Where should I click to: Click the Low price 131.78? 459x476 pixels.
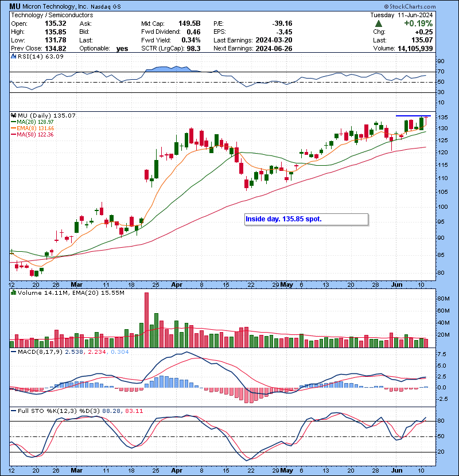56,40
